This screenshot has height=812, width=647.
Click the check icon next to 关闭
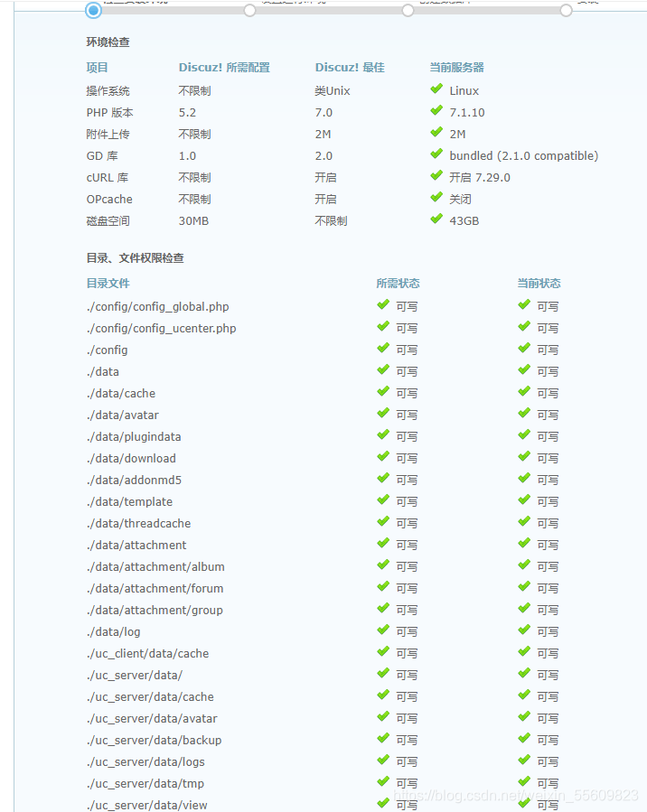tap(436, 198)
